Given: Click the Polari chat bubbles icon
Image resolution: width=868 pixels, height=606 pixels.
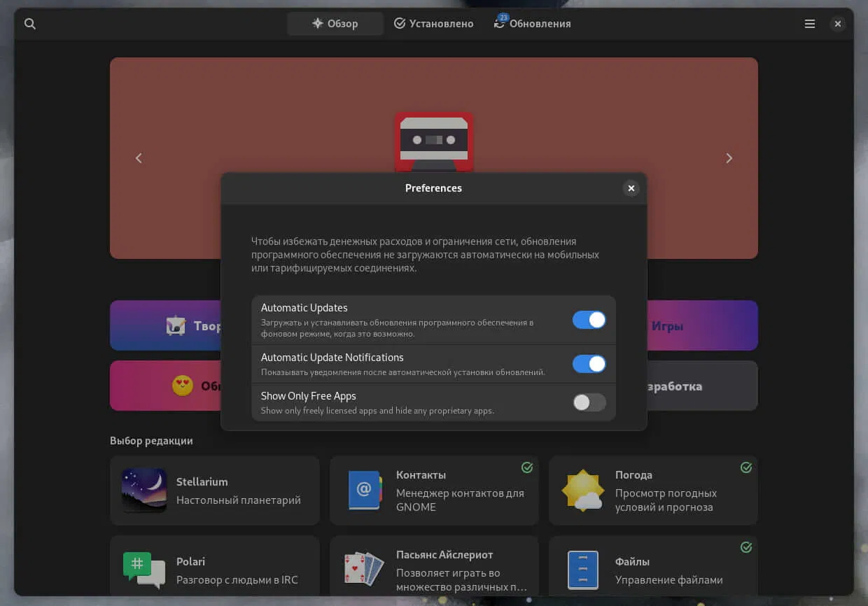Looking at the screenshot, I should pos(144,570).
